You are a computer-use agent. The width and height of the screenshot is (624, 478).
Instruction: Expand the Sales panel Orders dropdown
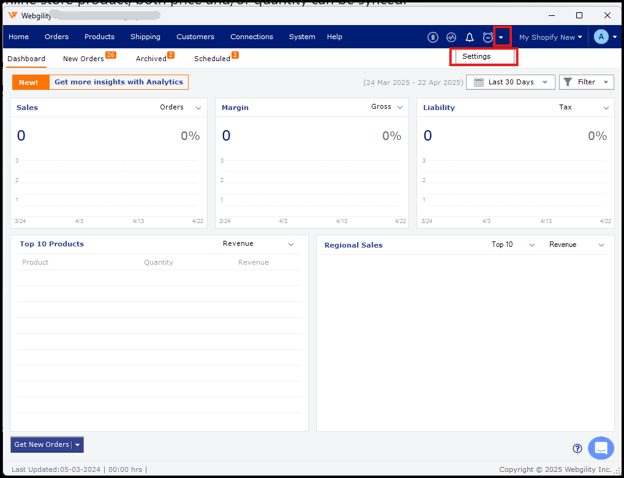[x=181, y=107]
